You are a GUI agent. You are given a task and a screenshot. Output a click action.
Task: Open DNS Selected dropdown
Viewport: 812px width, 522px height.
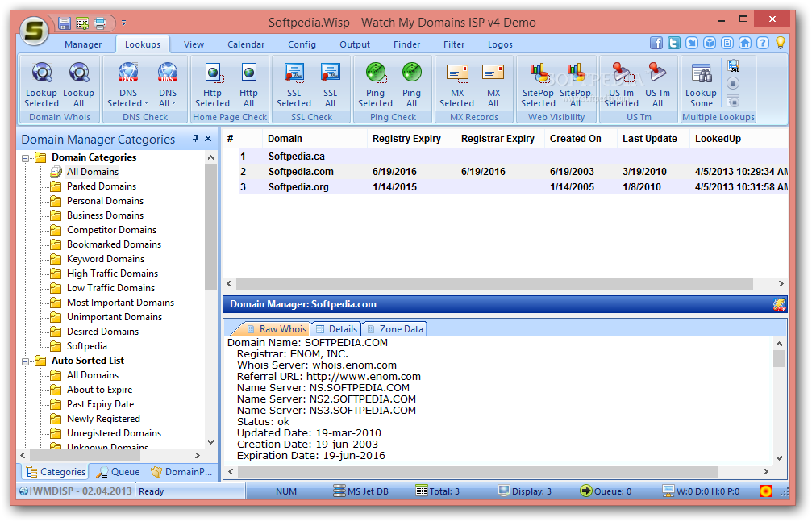point(128,85)
